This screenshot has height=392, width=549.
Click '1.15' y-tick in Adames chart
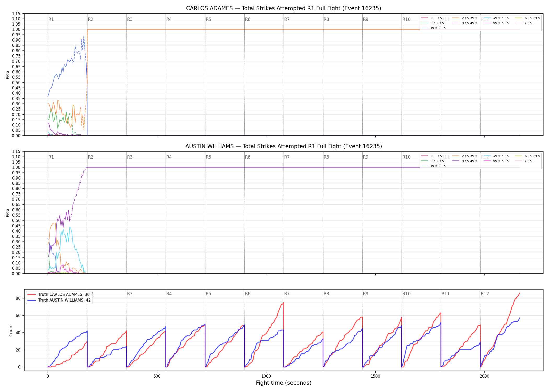[x=16, y=14]
